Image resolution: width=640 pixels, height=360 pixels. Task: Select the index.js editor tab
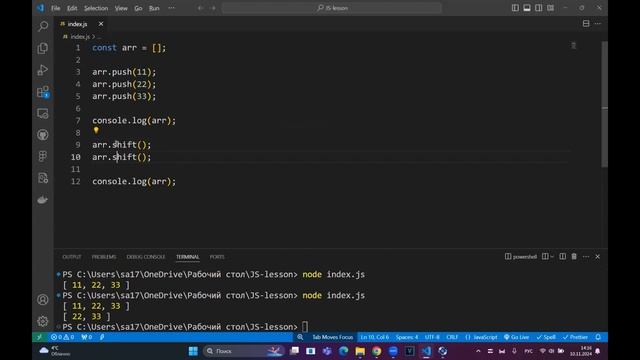coord(77,24)
